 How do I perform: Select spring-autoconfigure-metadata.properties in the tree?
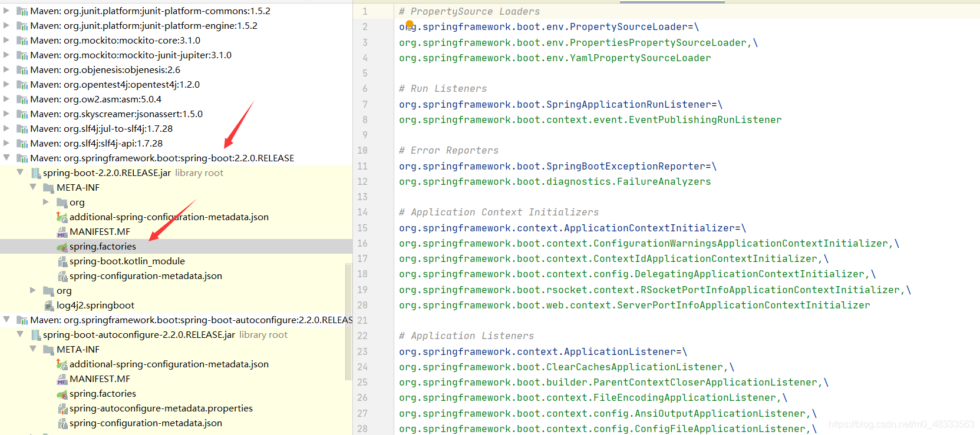tap(176, 408)
